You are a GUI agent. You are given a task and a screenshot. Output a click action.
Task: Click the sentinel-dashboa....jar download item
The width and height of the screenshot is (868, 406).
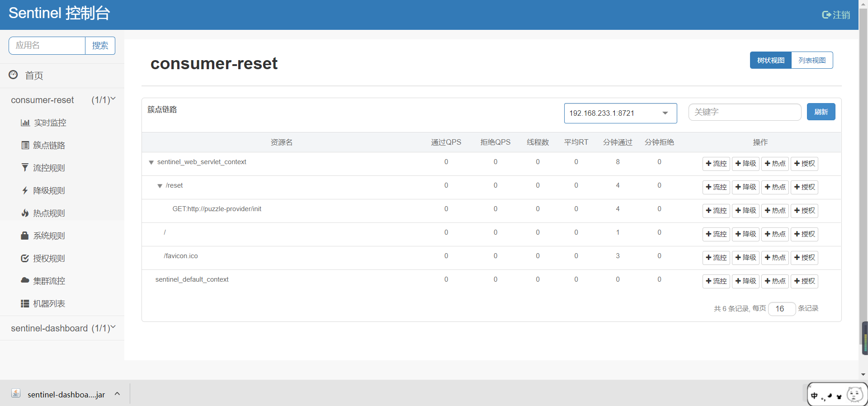pos(66,395)
